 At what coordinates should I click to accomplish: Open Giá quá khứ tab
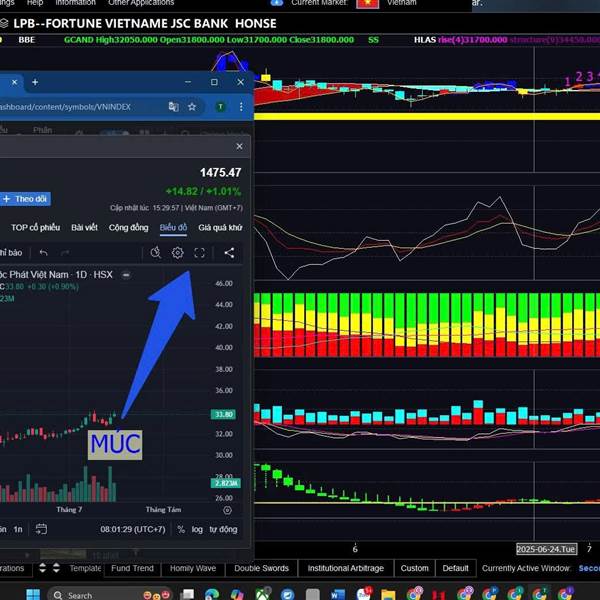[x=220, y=228]
